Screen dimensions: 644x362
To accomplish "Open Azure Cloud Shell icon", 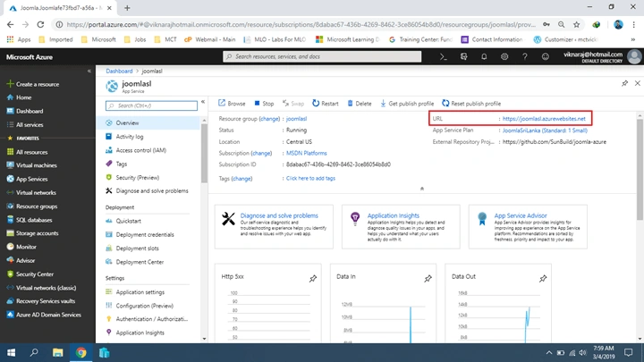I will (443, 57).
